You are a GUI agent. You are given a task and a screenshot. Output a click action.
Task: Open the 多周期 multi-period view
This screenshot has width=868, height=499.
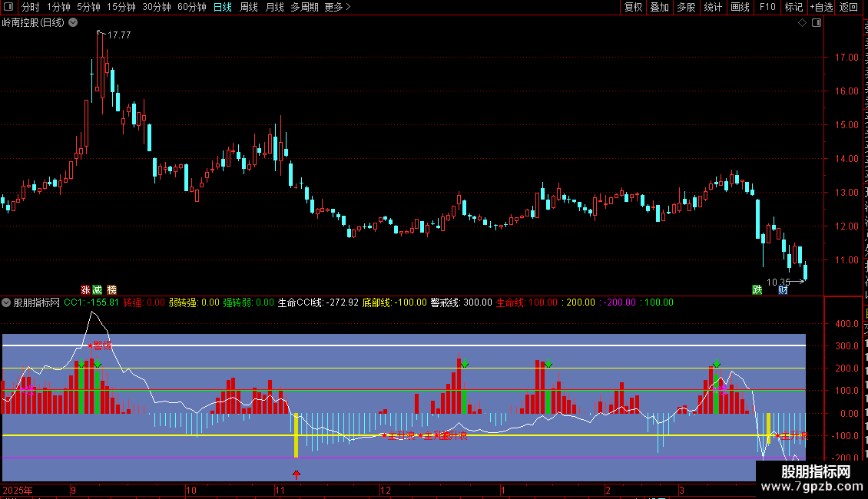click(304, 7)
